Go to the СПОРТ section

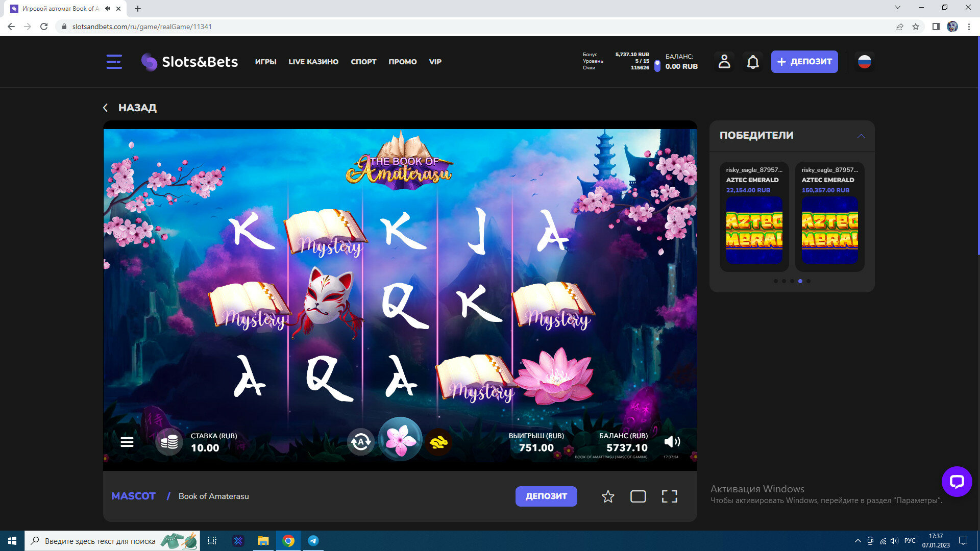tap(363, 62)
